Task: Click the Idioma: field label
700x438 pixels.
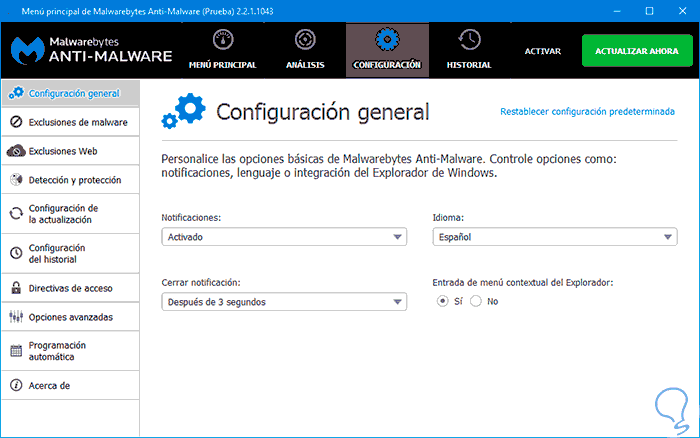Action: (x=448, y=218)
